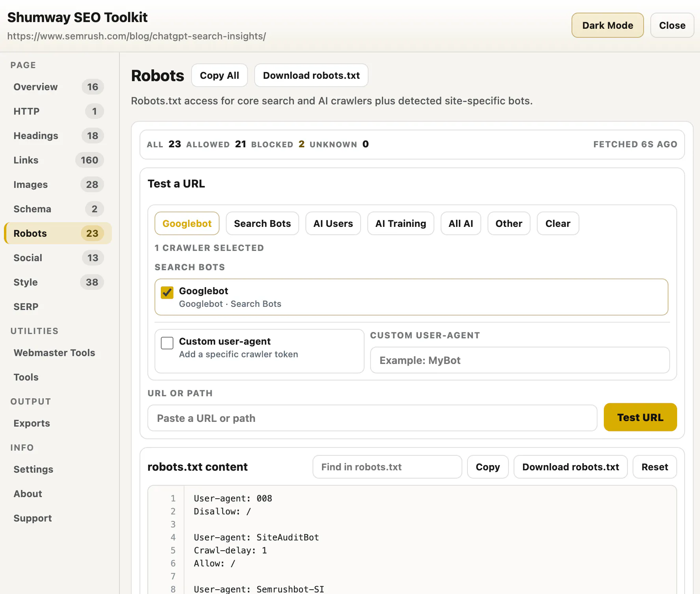Click the 'User-agent: Semrushbot-SI' line
This screenshot has width=700, height=594.
[259, 589]
